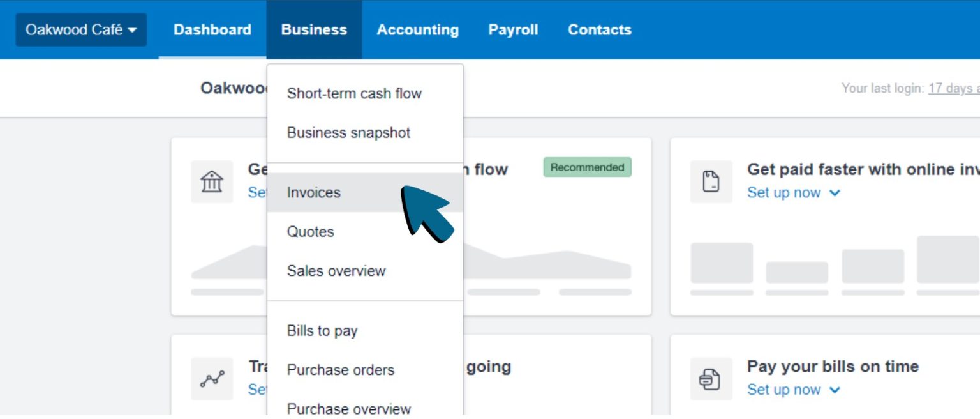Click the bills payment icon

point(711,379)
